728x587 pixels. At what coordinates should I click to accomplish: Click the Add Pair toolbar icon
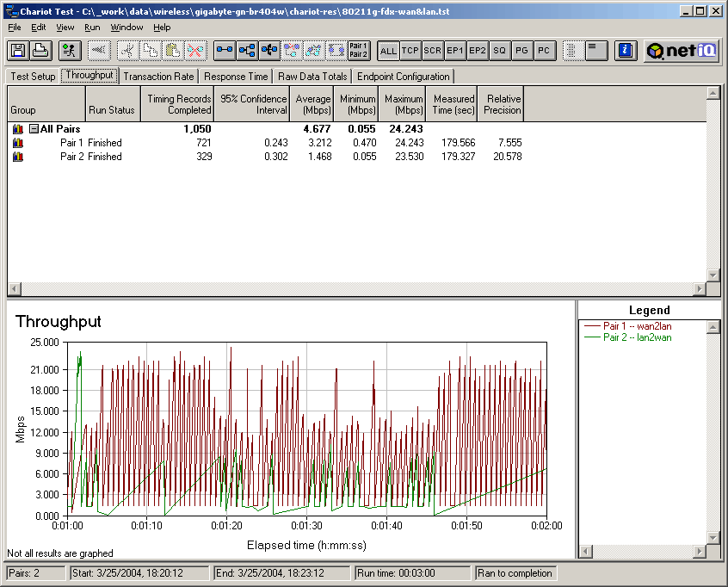225,51
